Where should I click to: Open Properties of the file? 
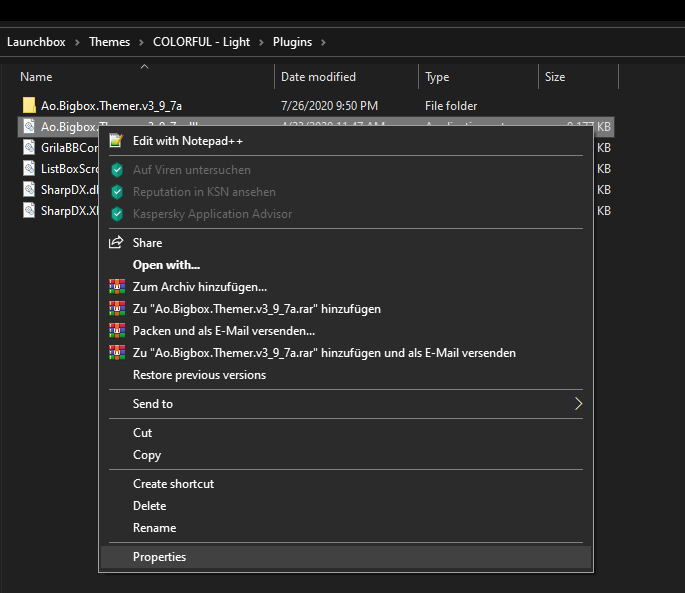tap(346, 557)
